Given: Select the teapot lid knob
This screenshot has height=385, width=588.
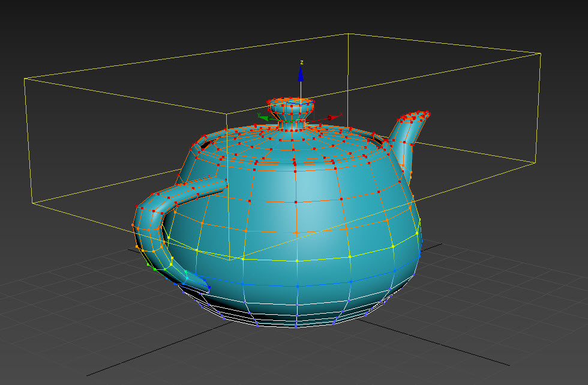Looking at the screenshot, I should pos(291,113).
